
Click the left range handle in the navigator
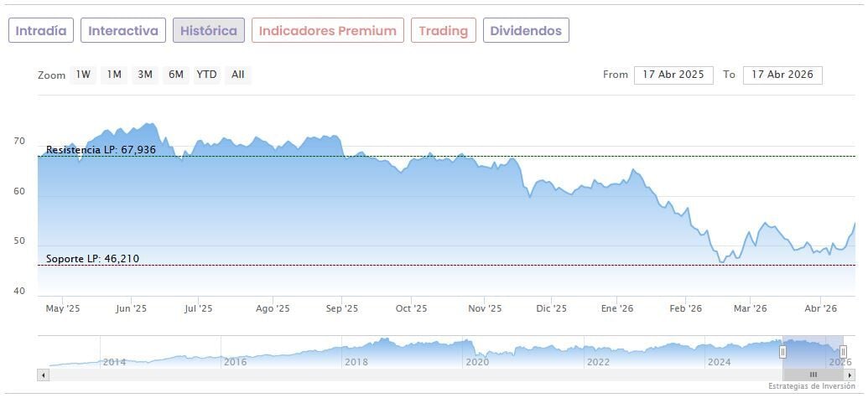[783, 352]
